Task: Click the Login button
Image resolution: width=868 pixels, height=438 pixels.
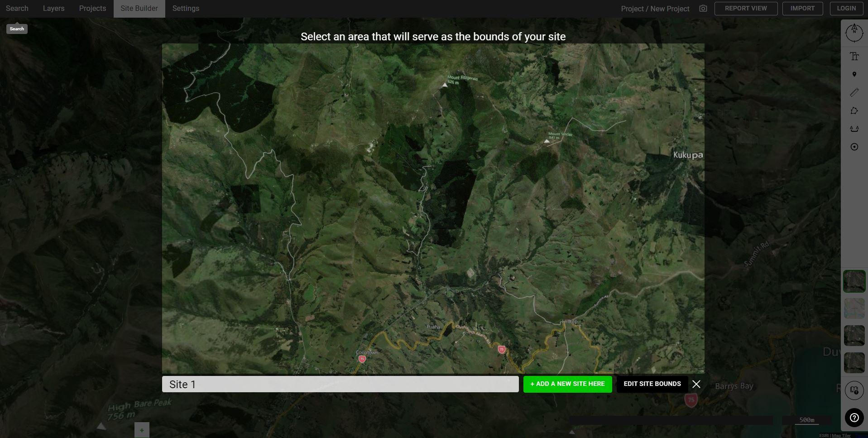Action: coord(846,9)
